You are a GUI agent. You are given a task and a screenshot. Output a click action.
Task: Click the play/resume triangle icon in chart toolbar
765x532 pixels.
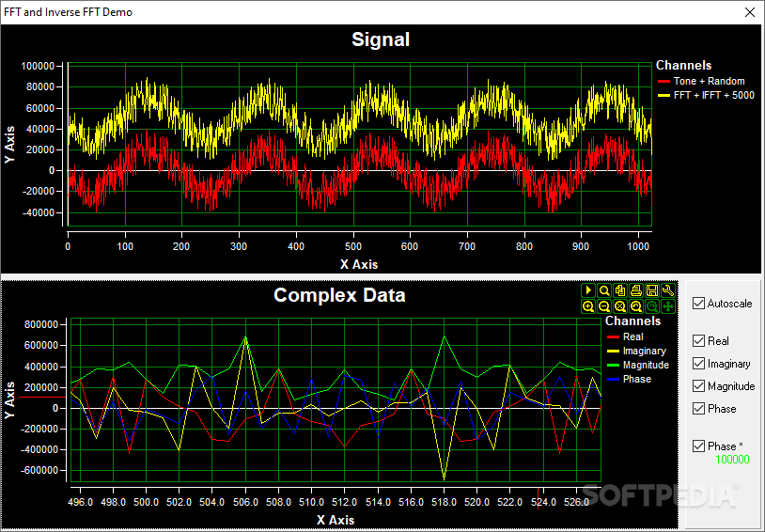588,290
